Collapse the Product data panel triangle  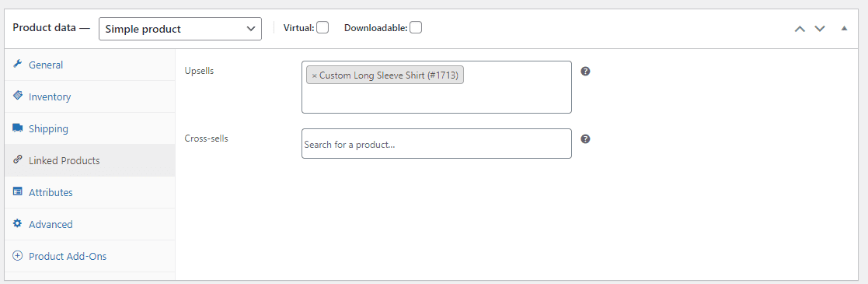tap(844, 28)
